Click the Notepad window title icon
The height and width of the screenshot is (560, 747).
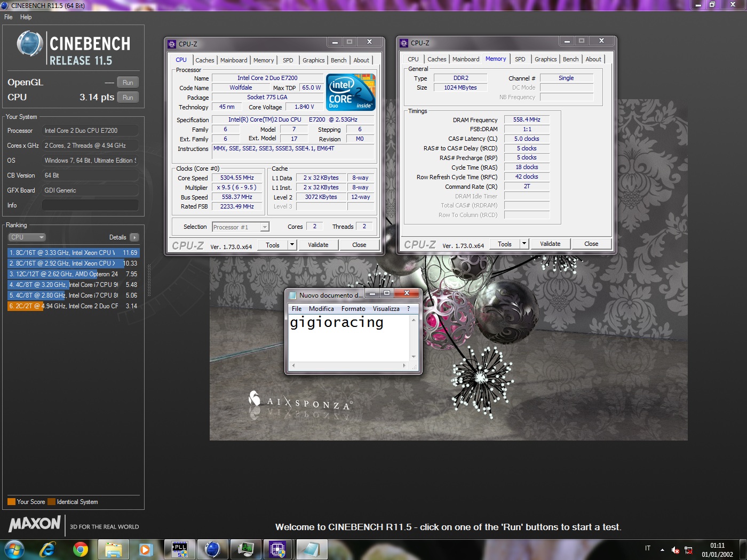292,295
